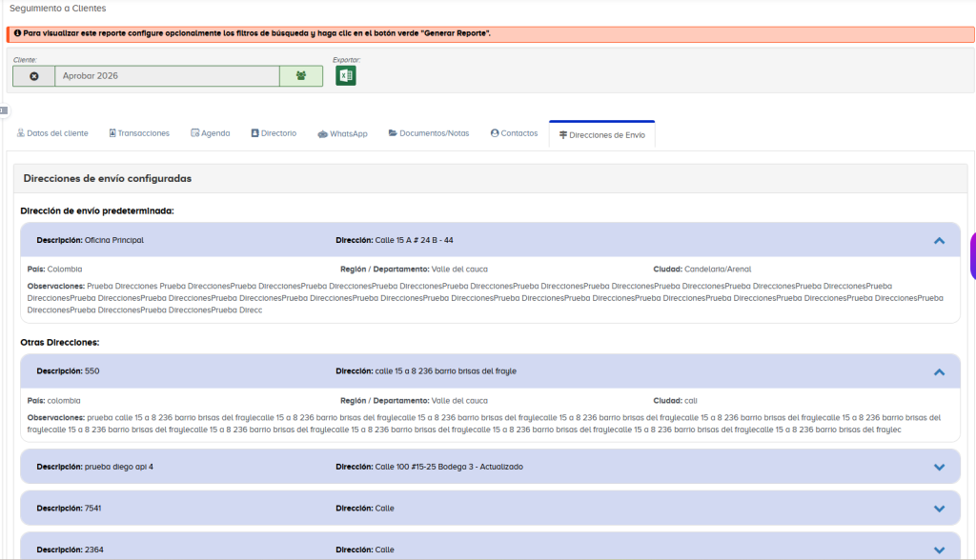The width and height of the screenshot is (976, 560).
Task: Select the Direcciones de Envío tab
Action: click(x=602, y=135)
